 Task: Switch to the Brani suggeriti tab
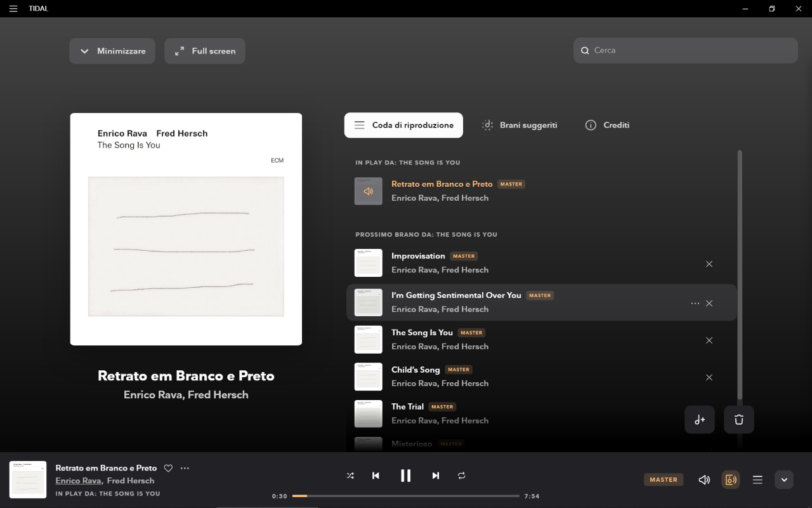520,125
